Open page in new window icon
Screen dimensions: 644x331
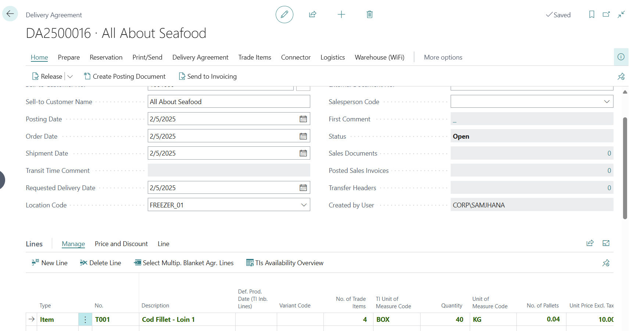click(606, 15)
